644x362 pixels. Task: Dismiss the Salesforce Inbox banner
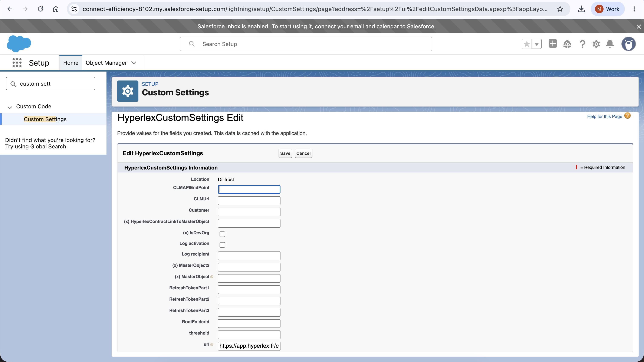click(x=639, y=26)
